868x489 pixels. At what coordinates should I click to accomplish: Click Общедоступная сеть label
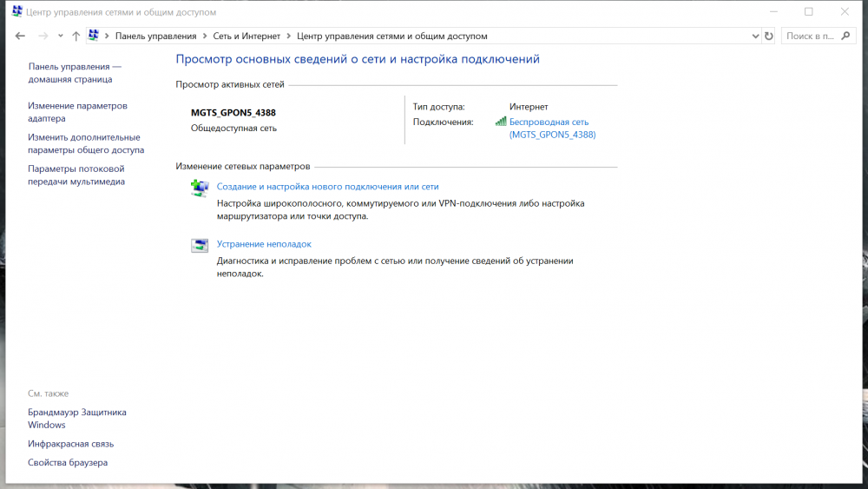233,128
